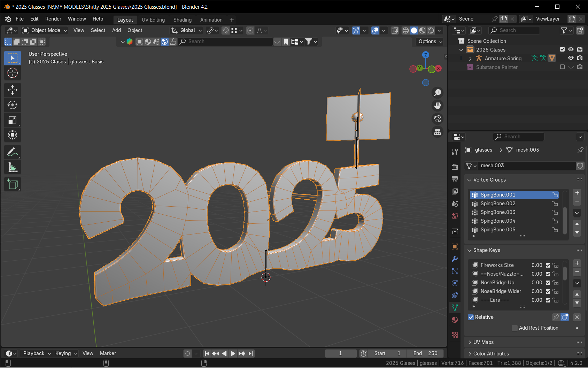Image resolution: width=588 pixels, height=368 pixels.
Task: Open the Render menu
Action: coord(53,19)
